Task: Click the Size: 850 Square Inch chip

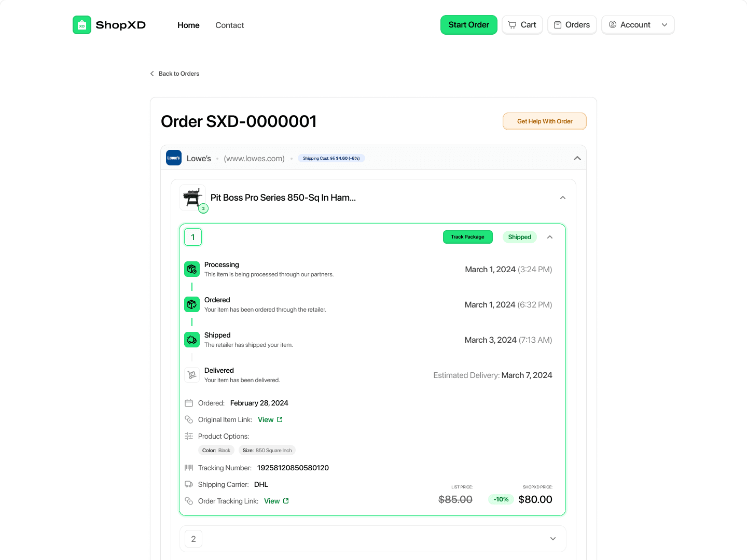Action: pos(267,450)
